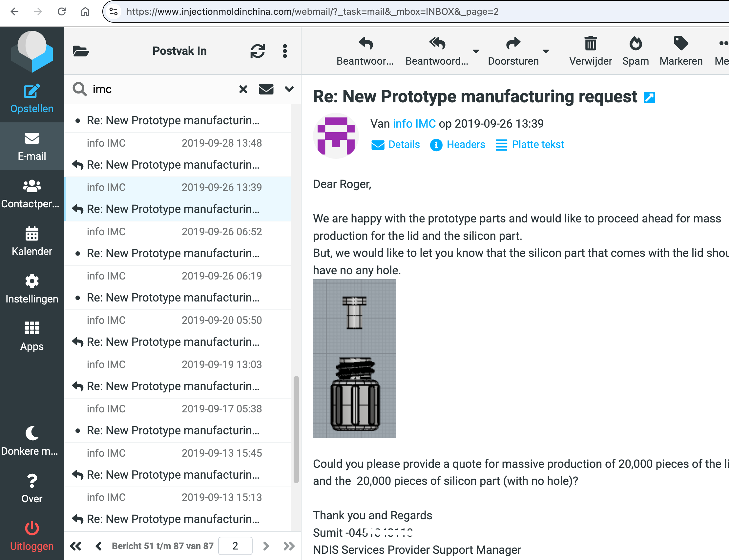Open the message in a new window

tap(649, 98)
